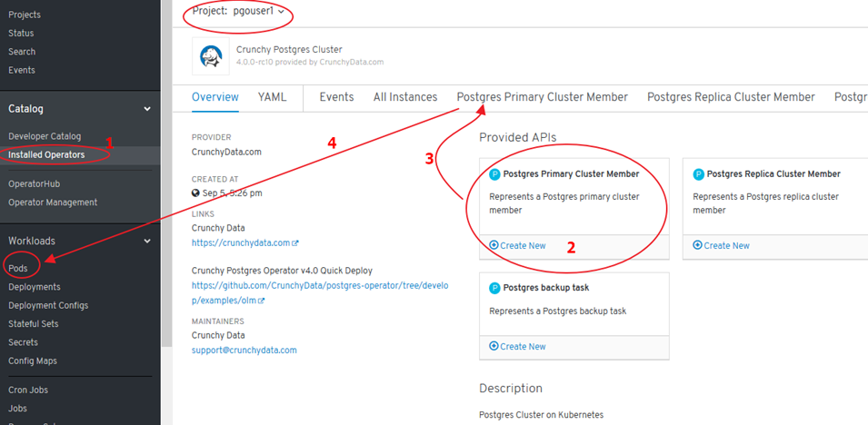Go to Projects in the sidebar

pyautogui.click(x=25, y=15)
